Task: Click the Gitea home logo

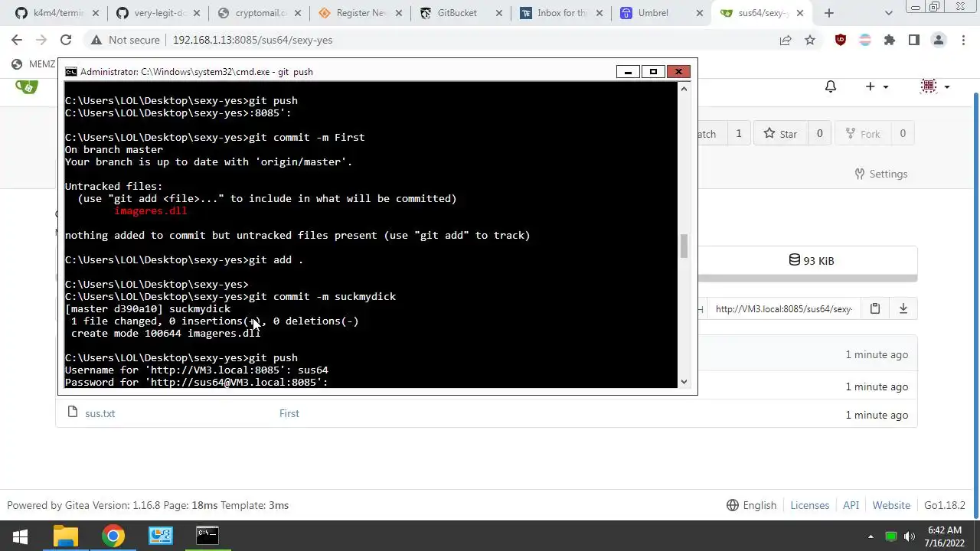Action: (27, 86)
